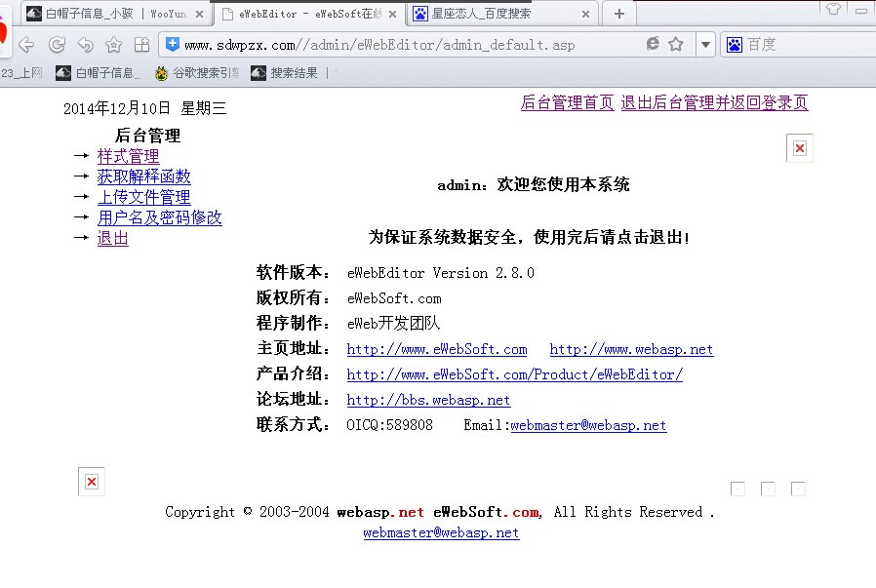Open 谷歌搜索引擎 bookmark
This screenshot has height=588, width=876.
(x=197, y=73)
